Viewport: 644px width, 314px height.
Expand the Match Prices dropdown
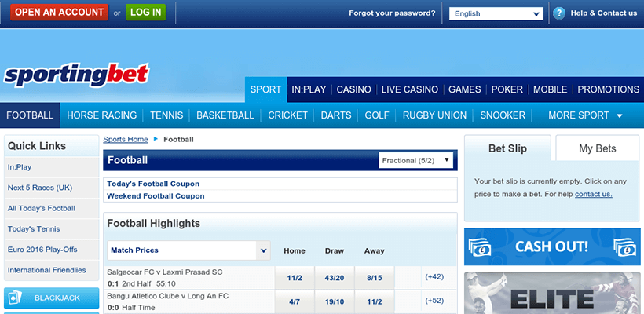[x=188, y=250]
